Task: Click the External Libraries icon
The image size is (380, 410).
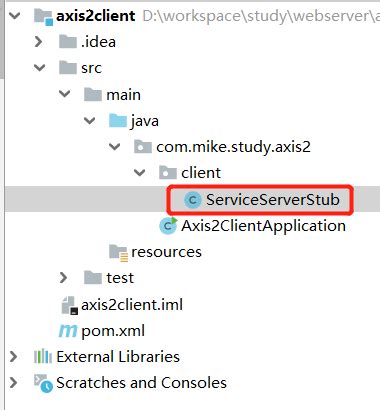Action: (43, 357)
